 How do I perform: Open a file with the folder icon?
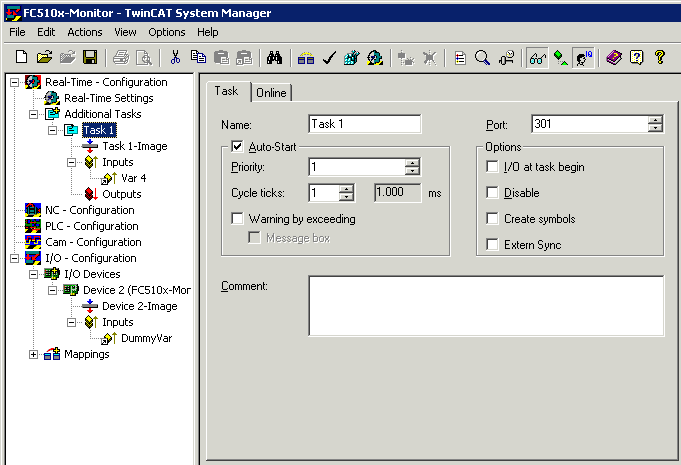tap(44, 57)
